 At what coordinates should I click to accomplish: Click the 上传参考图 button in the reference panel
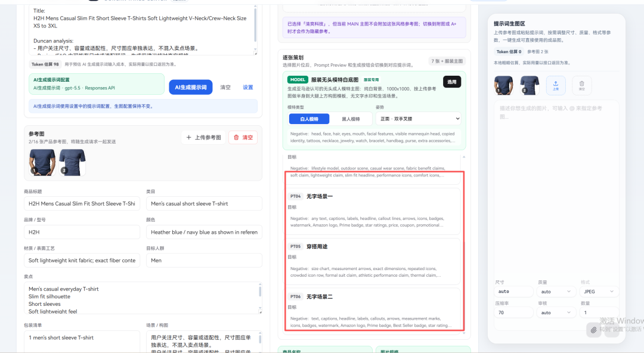204,137
